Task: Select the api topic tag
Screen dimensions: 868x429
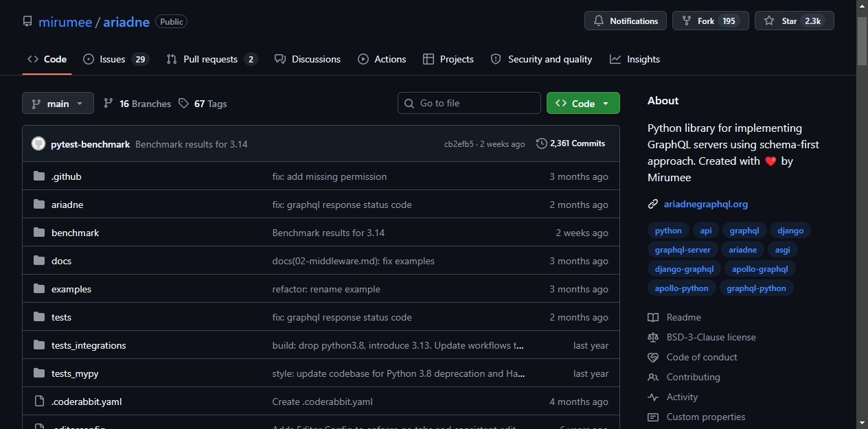Action: click(706, 231)
